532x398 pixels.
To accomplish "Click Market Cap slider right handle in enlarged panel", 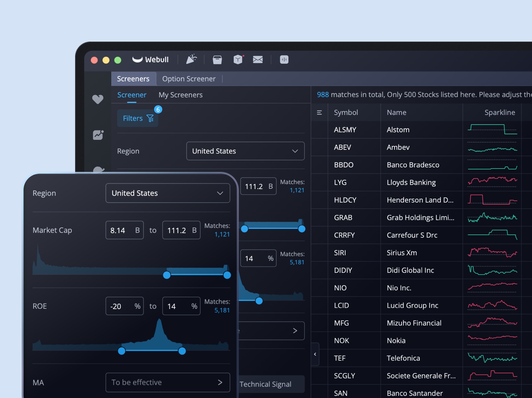I will click(227, 275).
